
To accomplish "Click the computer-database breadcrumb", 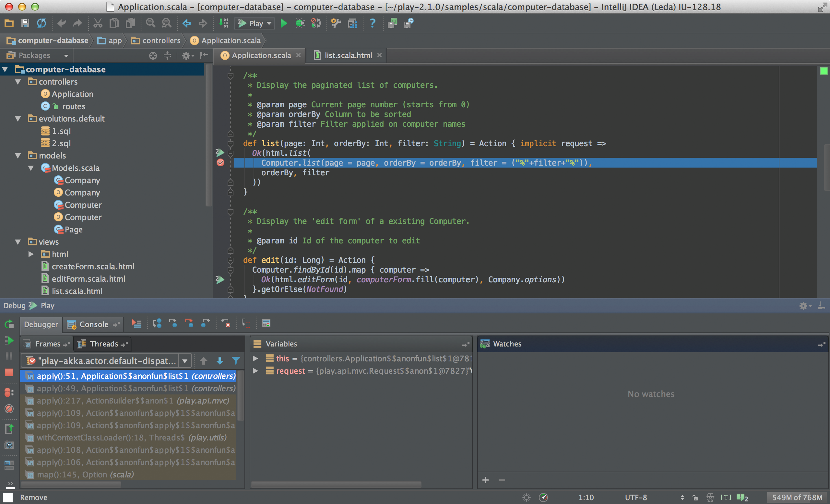I will tap(47, 41).
